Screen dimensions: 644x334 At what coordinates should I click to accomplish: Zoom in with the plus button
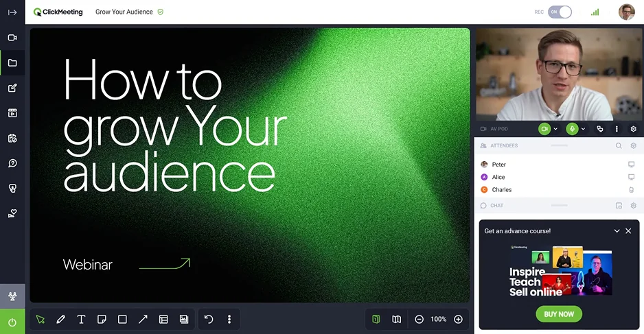click(x=459, y=319)
